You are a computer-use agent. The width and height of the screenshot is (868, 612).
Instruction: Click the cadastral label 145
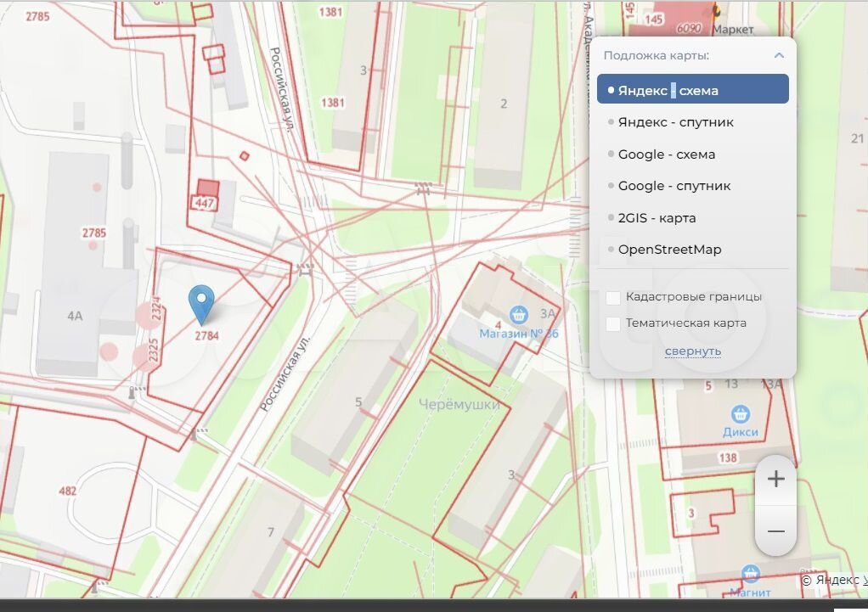[x=653, y=20]
